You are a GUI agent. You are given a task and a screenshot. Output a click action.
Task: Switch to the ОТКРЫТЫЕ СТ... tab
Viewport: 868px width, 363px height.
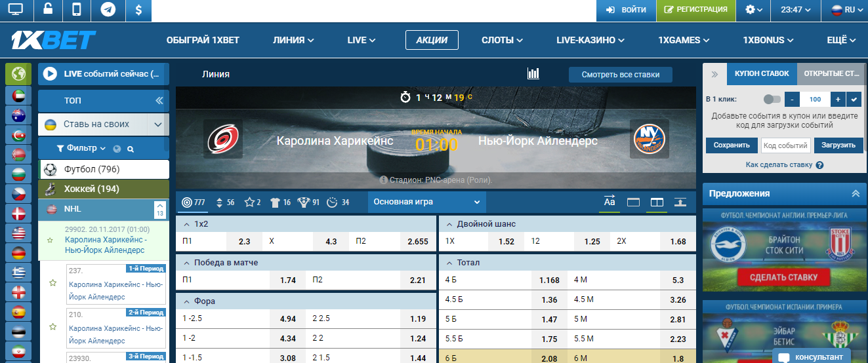pyautogui.click(x=831, y=74)
